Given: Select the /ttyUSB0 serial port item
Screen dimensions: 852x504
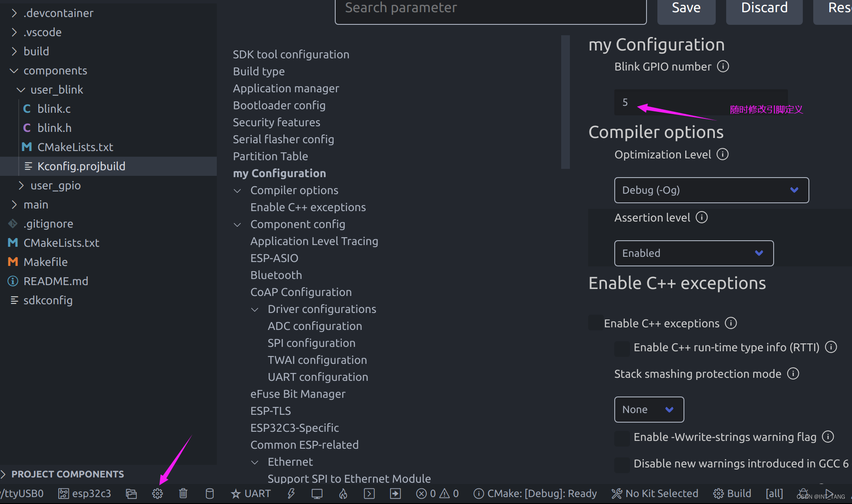Looking at the screenshot, I should [x=22, y=494].
